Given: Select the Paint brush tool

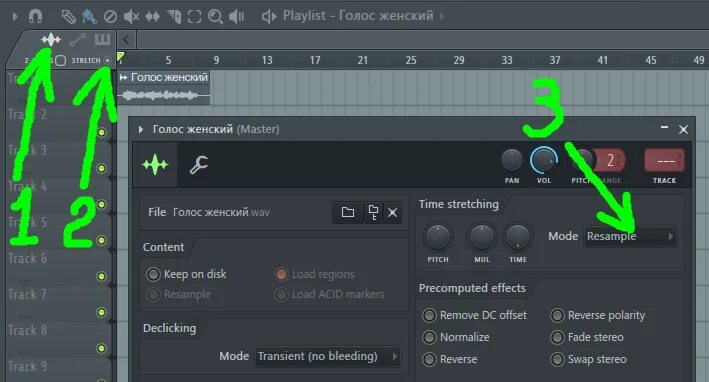Looking at the screenshot, I should coord(89,17).
